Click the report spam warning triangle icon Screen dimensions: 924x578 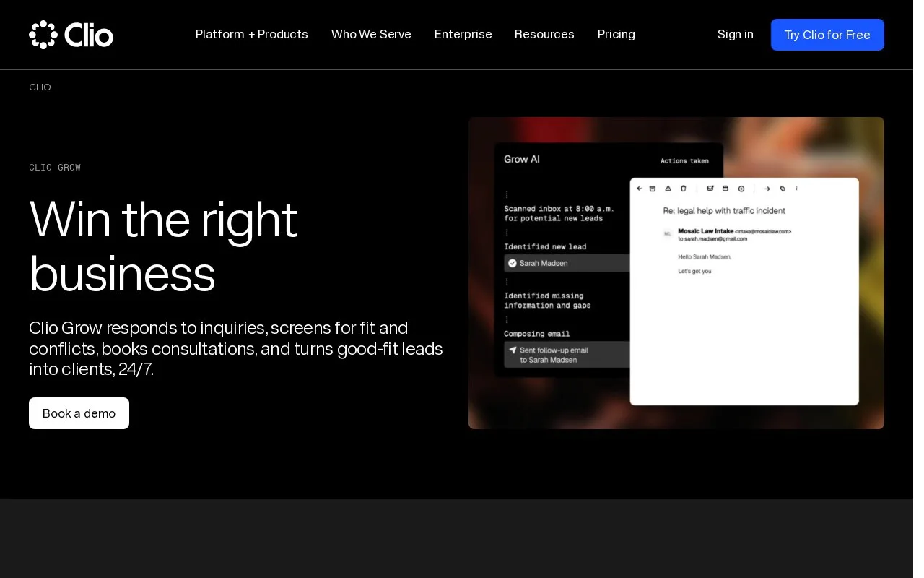click(668, 189)
